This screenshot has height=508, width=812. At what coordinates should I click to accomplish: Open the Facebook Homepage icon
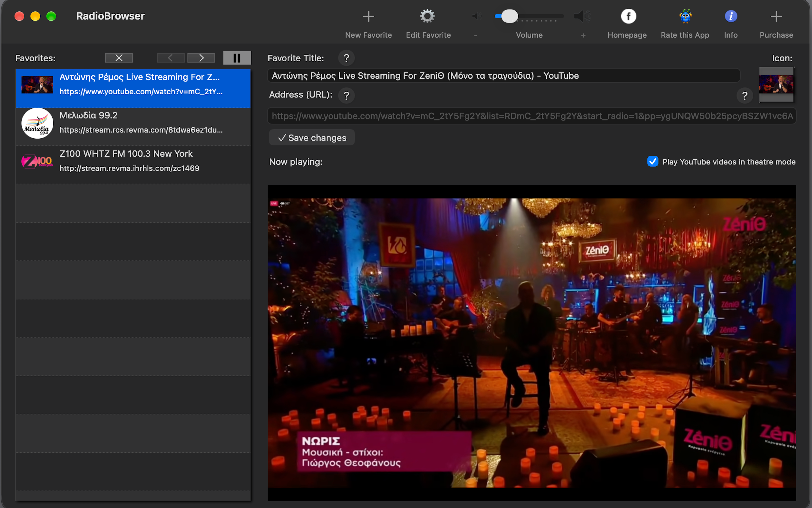(x=628, y=16)
